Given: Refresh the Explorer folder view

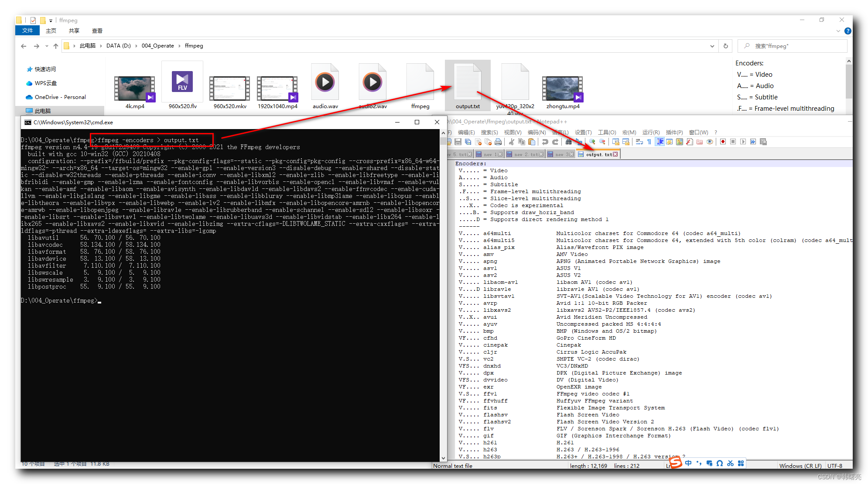Looking at the screenshot, I should 726,46.
